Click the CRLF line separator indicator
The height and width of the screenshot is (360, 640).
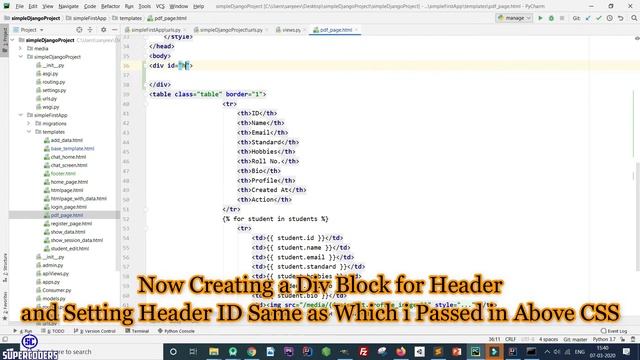click(x=510, y=339)
